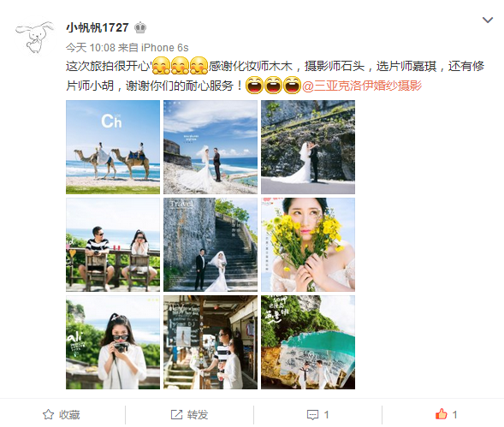Click the iPhone 6s source link
This screenshot has height=427, width=504.
(x=165, y=48)
